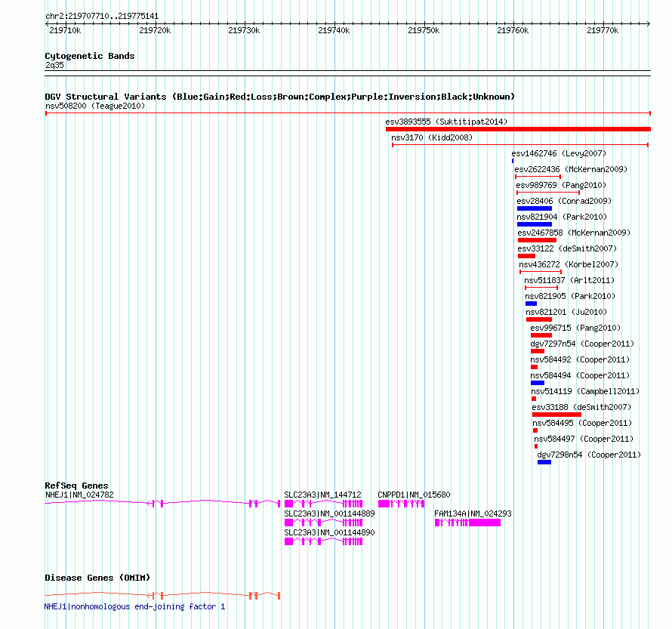672x629 pixels.
Task: Click the 219760k ruler position label
Action: click(513, 31)
